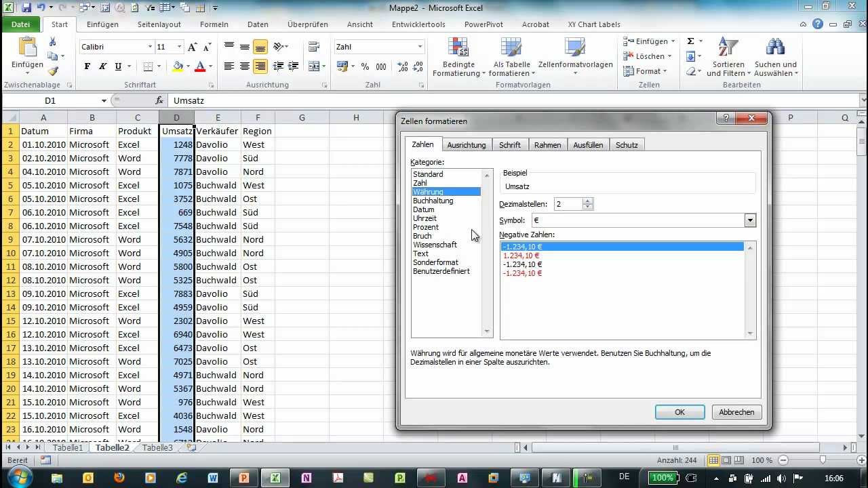The height and width of the screenshot is (488, 868).
Task: Open Suchen und Auswählen binoculars
Action: 776,58
